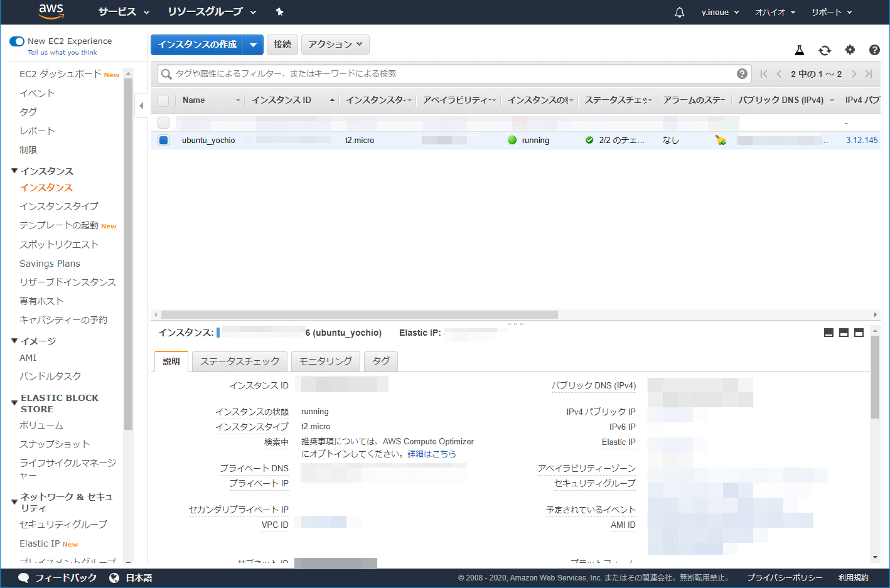Collapse the イメージ navigation section
The width and height of the screenshot is (890, 588).
pyautogui.click(x=14, y=341)
